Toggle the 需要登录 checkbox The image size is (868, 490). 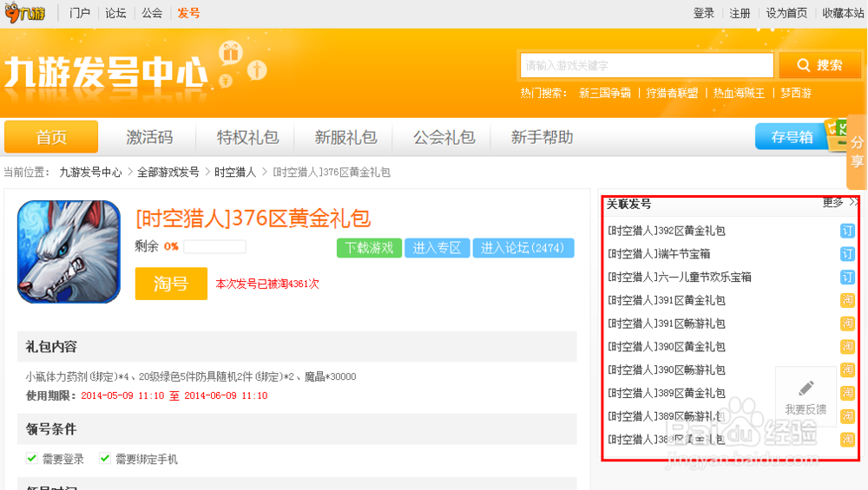click(32, 458)
